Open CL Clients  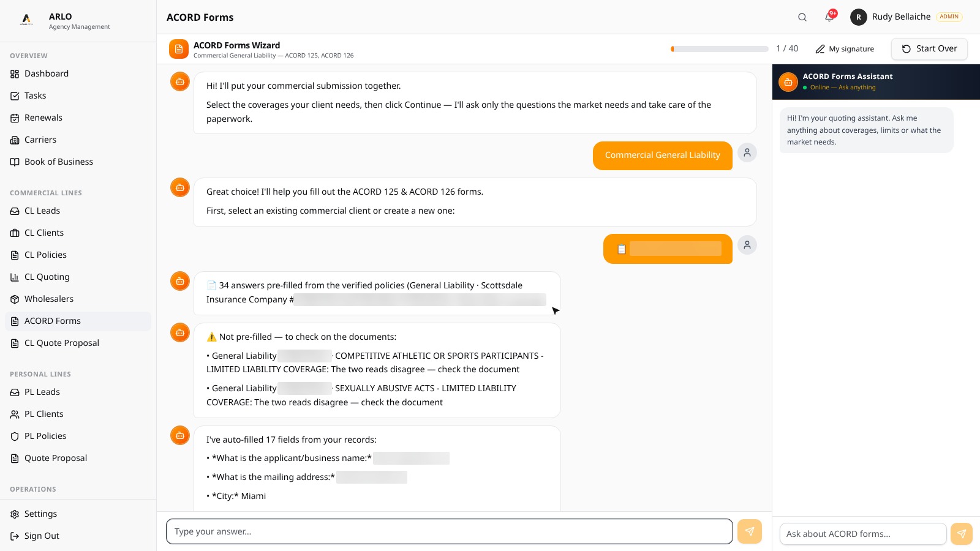click(x=78, y=233)
